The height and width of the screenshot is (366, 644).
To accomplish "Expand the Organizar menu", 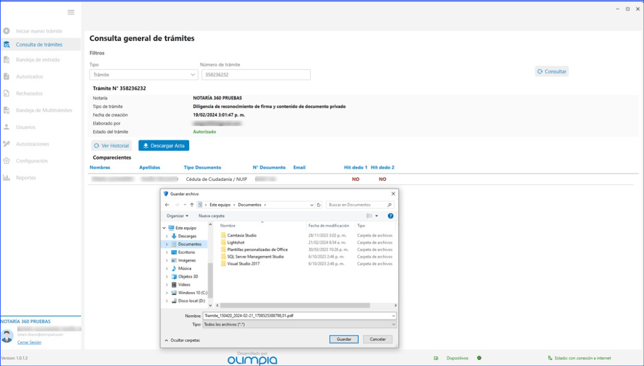I will pyautogui.click(x=177, y=216).
